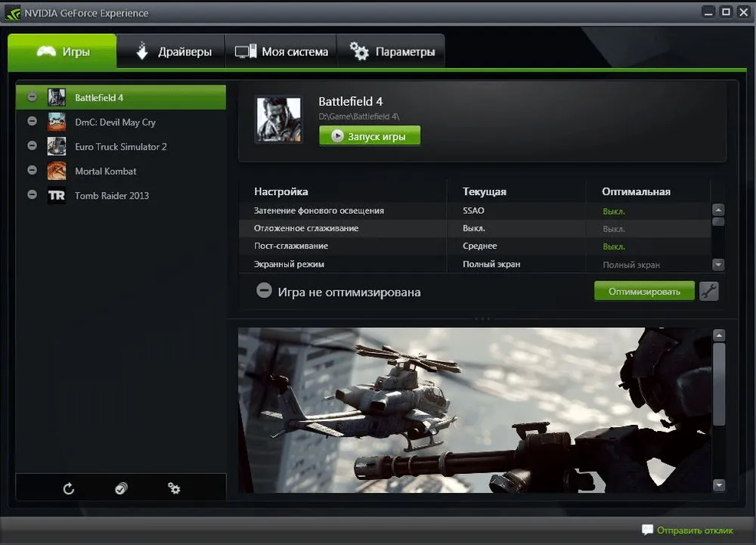Switch to the Драйверы tab
Image resolution: width=756 pixels, height=545 pixels.
click(x=171, y=51)
